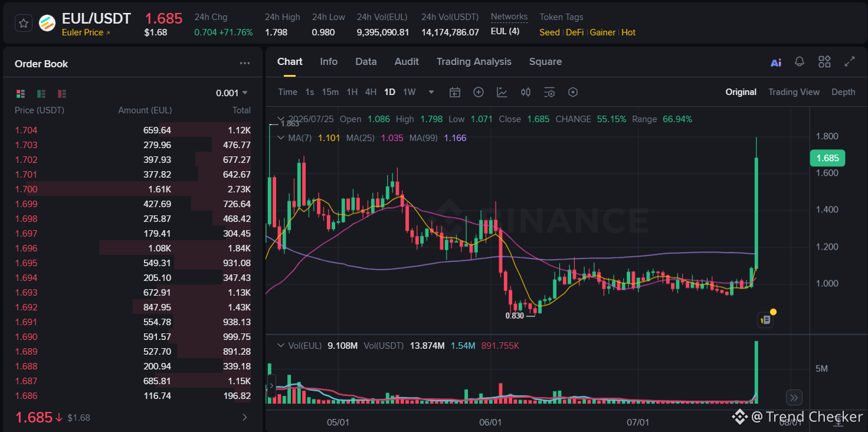Select the Time interval option
Image resolution: width=868 pixels, height=432 pixels.
(x=287, y=92)
